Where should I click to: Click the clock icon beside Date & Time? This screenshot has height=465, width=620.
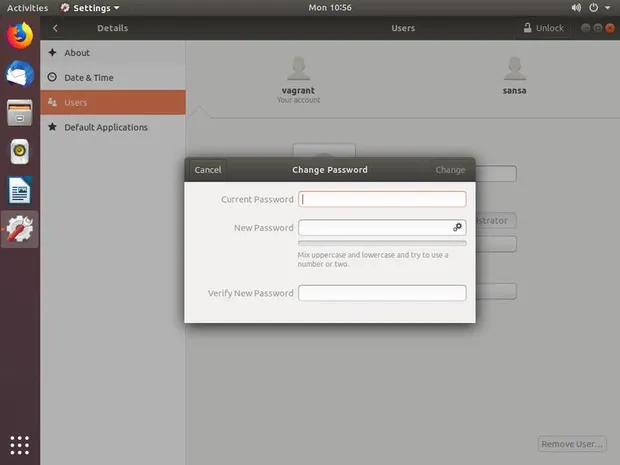click(52, 77)
